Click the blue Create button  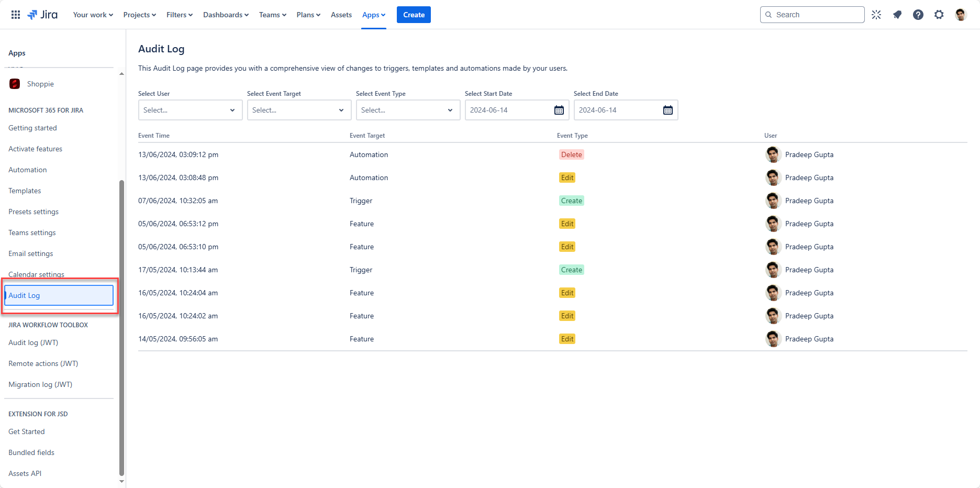point(414,15)
